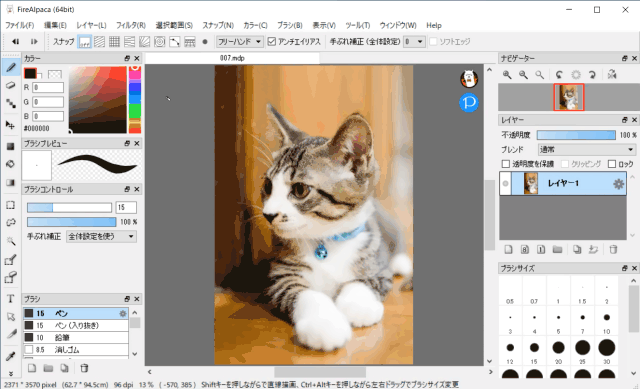Click the layer 不透明度 slider

tap(576, 135)
